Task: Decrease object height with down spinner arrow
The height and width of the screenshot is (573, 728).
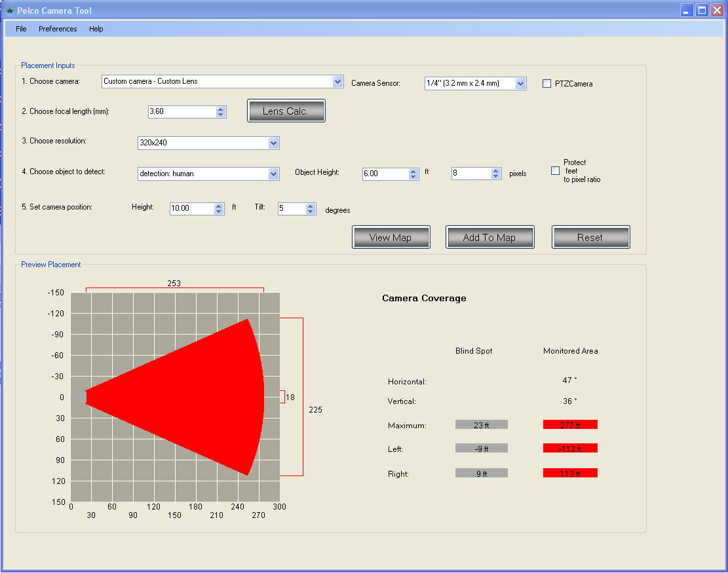Action: coord(413,177)
